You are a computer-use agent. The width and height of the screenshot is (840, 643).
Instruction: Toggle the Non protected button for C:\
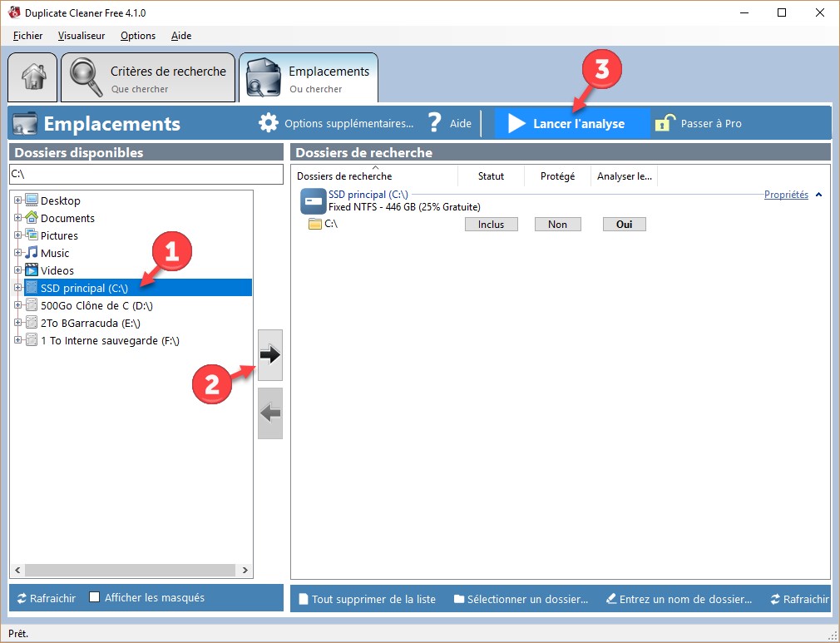[557, 225]
